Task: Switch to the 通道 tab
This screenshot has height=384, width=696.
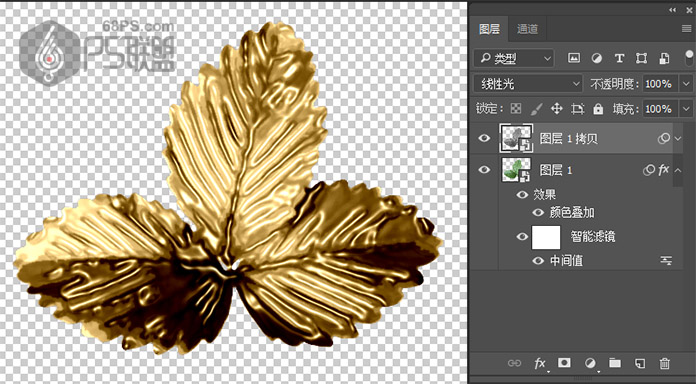Action: click(x=527, y=29)
